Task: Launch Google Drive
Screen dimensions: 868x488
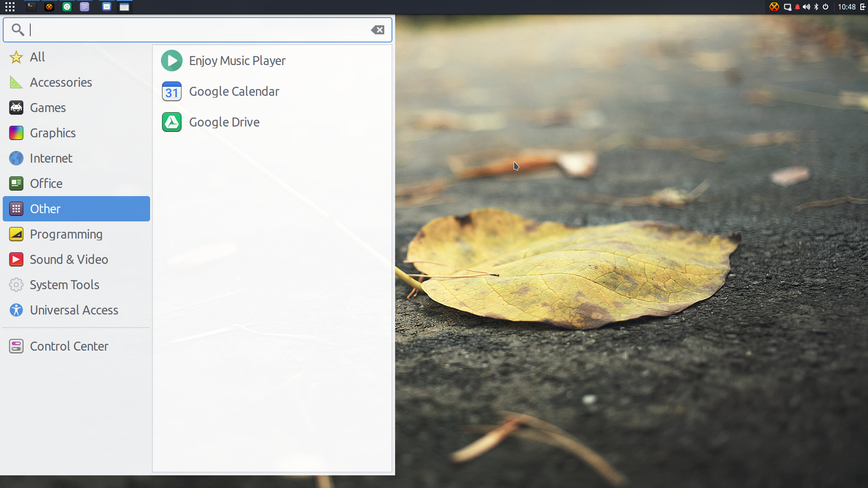Action: pyautogui.click(x=272, y=122)
